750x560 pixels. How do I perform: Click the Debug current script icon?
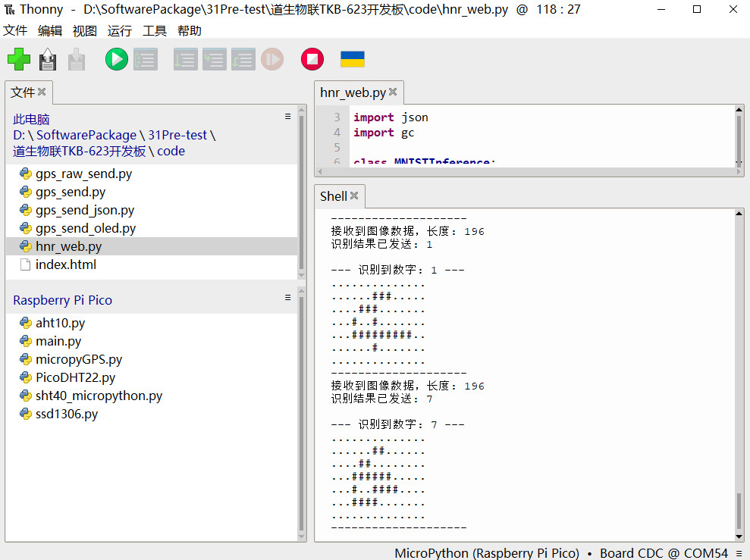[145, 59]
